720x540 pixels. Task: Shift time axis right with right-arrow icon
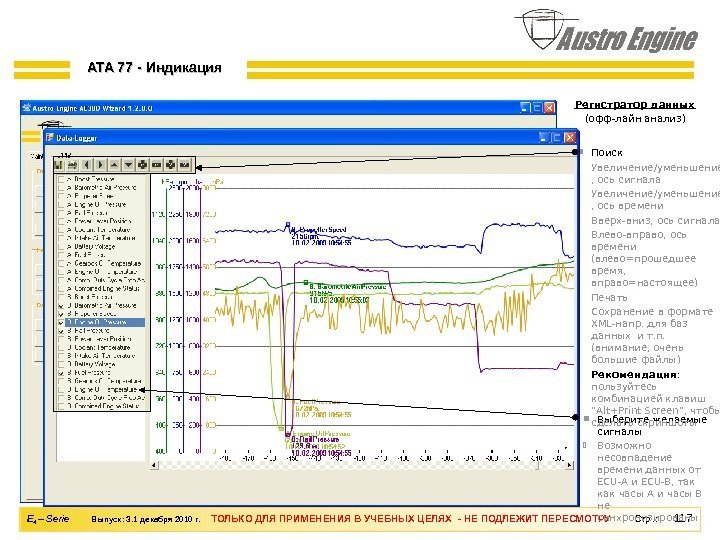click(100, 164)
